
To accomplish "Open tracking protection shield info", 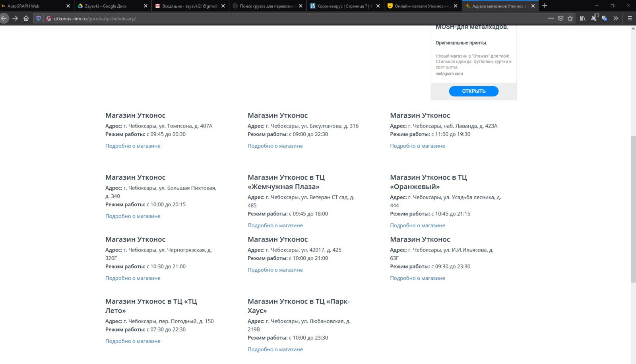I will 39,18.
